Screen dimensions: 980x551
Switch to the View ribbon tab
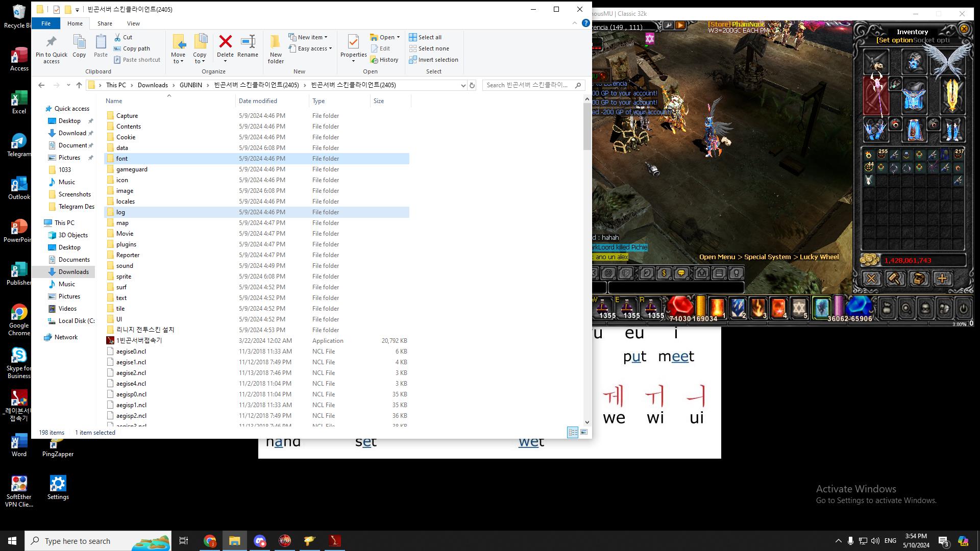pyautogui.click(x=133, y=23)
